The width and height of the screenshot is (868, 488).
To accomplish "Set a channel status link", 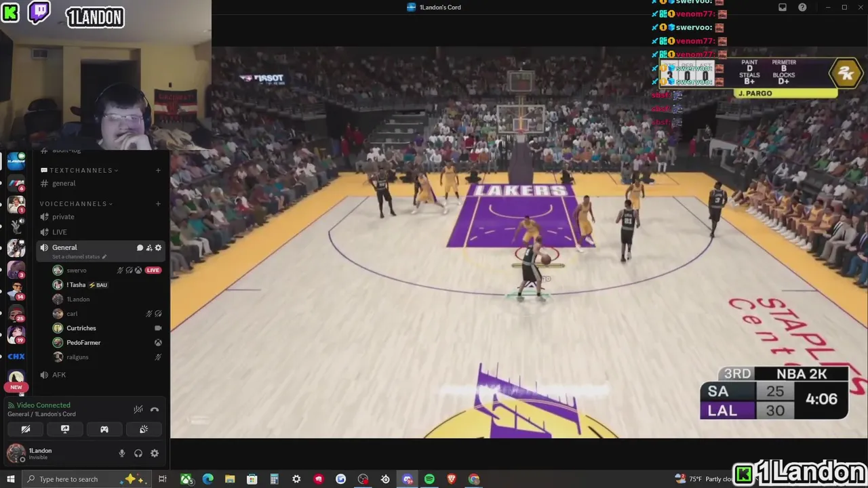I will 79,257.
